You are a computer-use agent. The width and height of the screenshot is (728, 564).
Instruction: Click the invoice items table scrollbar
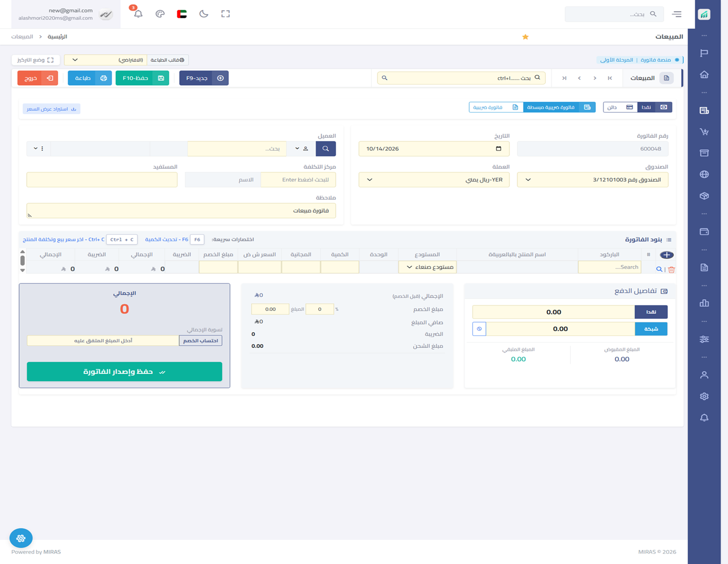pyautogui.click(x=22, y=261)
